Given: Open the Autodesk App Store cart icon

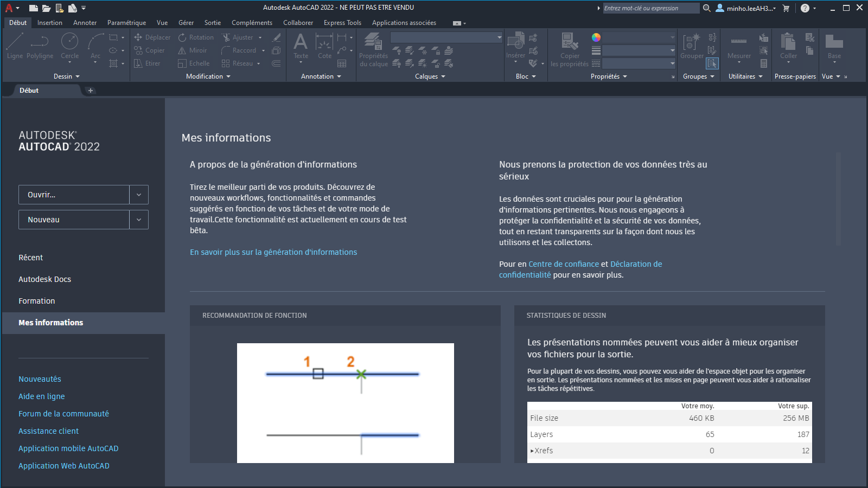Looking at the screenshot, I should (786, 8).
